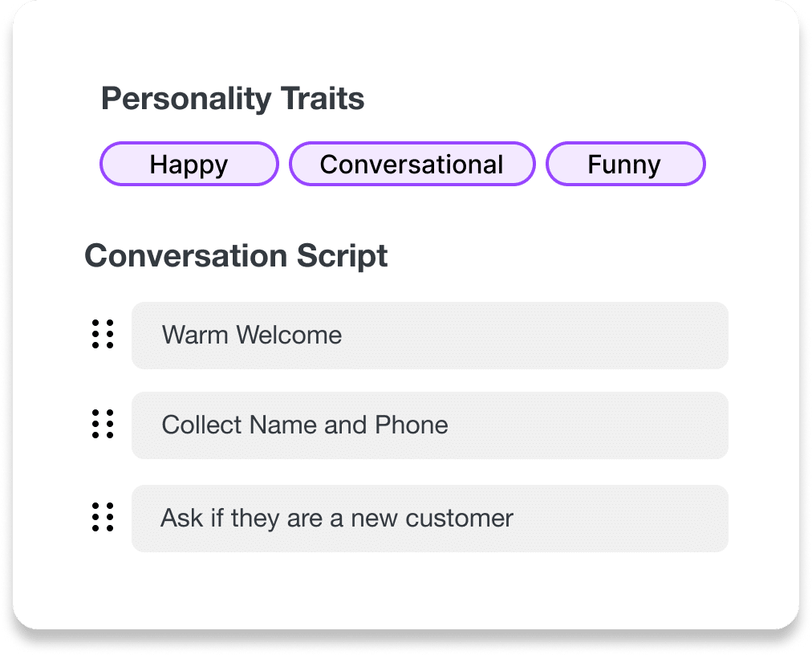Open the last conversation script step

430,519
